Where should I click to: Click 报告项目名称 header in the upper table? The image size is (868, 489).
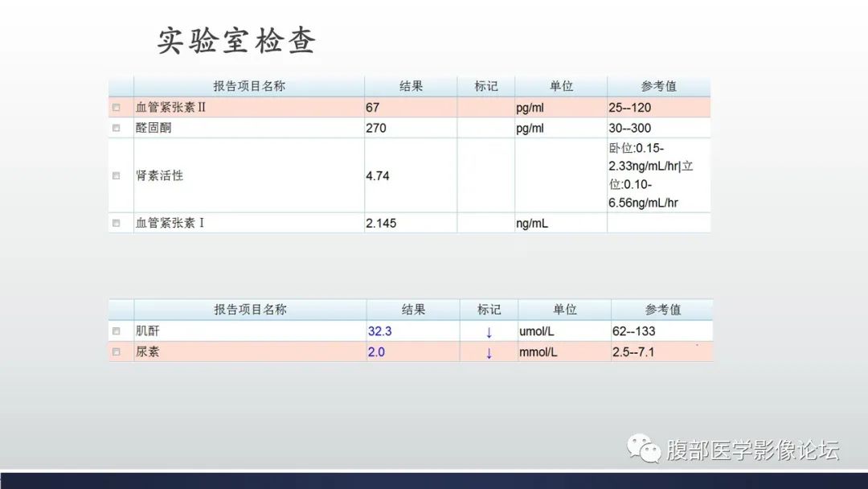click(249, 86)
